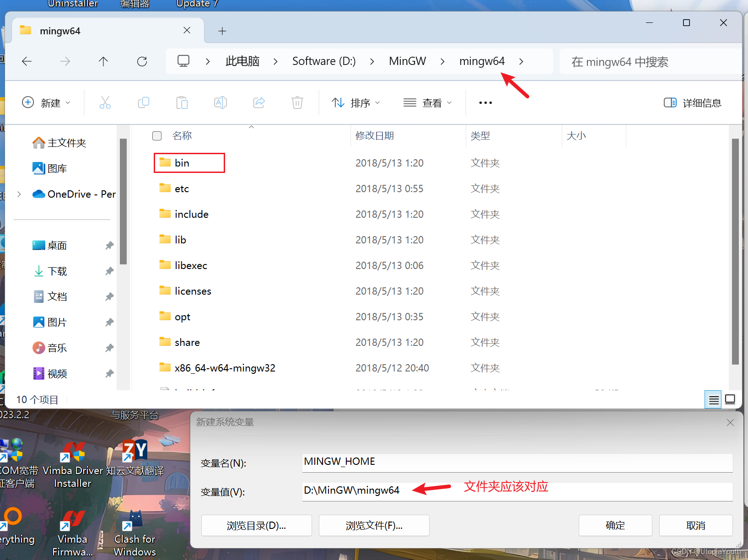The image size is (748, 560).
Task: Click 取消 in variable dialog
Action: coord(696,526)
